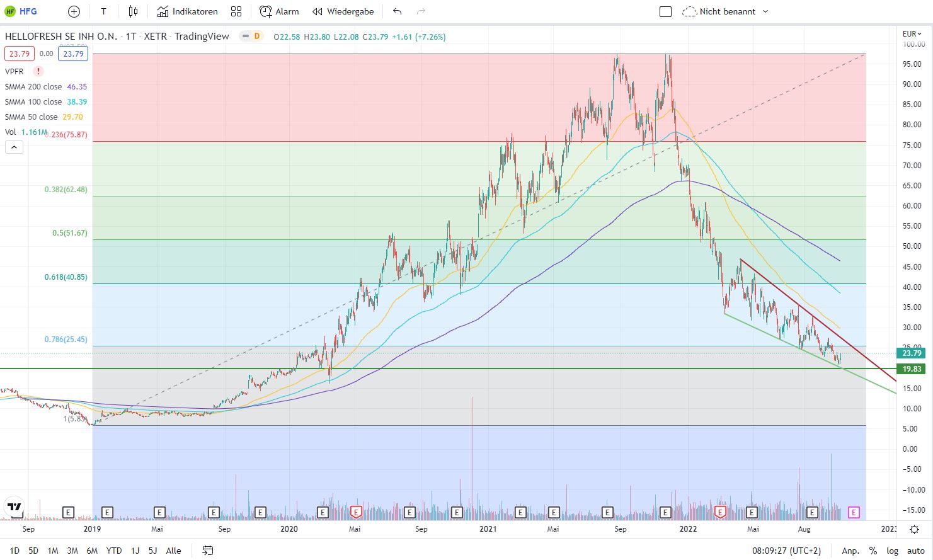933x560 pixels.
Task: Click the 0.5(51.67) Fibonacci level label
Action: (x=70, y=232)
